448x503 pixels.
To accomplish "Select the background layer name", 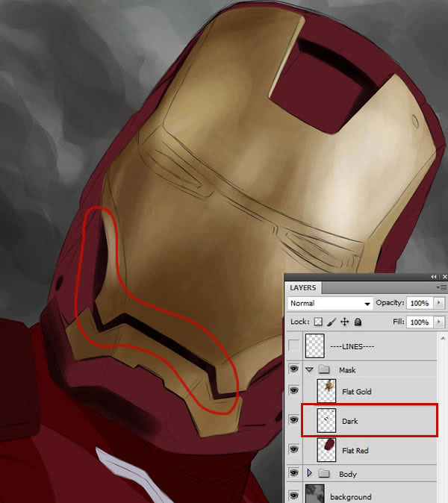I will coord(351,497).
